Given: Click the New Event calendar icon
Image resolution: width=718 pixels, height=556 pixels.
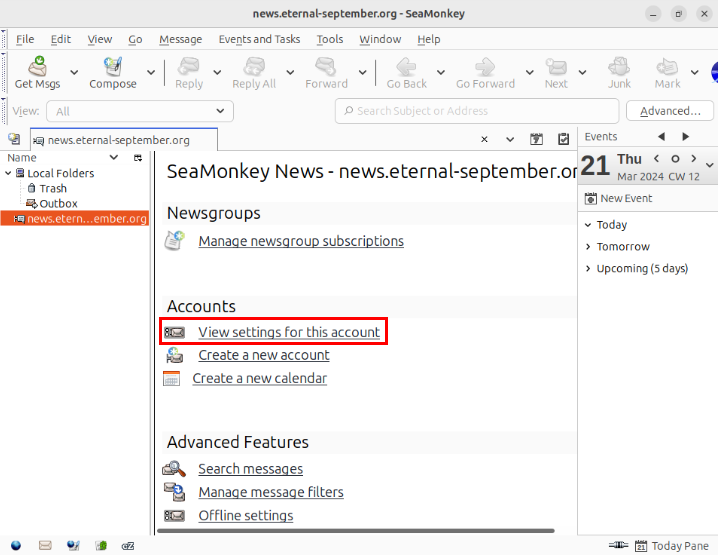Looking at the screenshot, I should click(x=591, y=198).
